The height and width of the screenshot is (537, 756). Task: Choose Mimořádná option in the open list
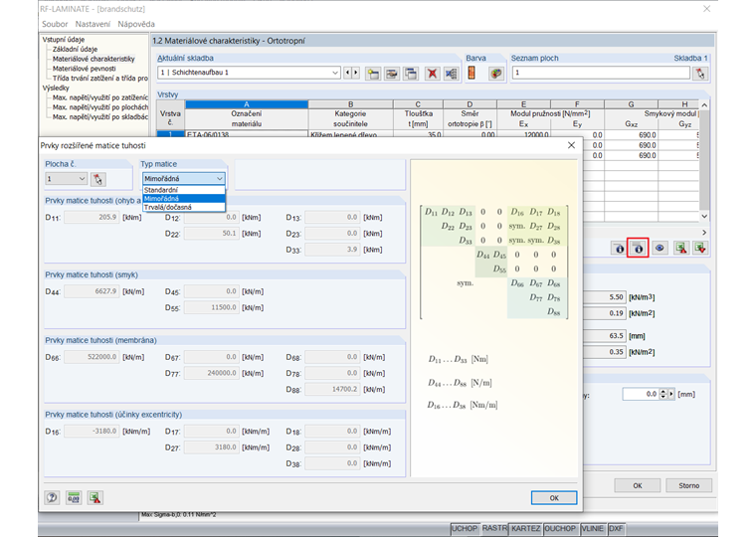pyautogui.click(x=184, y=199)
